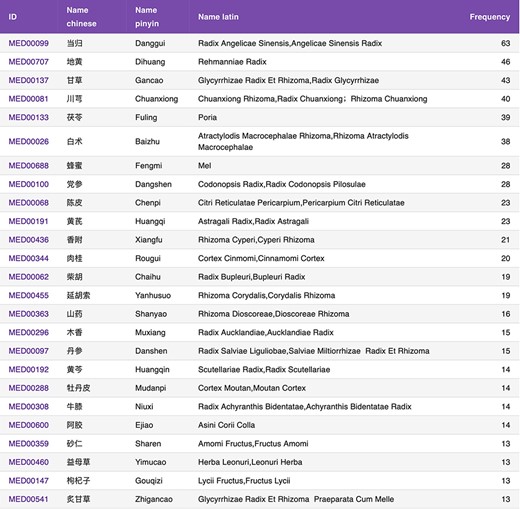The height and width of the screenshot is (509, 520).
Task: Select the Dihuang pinyin cell
Action: tap(150, 62)
